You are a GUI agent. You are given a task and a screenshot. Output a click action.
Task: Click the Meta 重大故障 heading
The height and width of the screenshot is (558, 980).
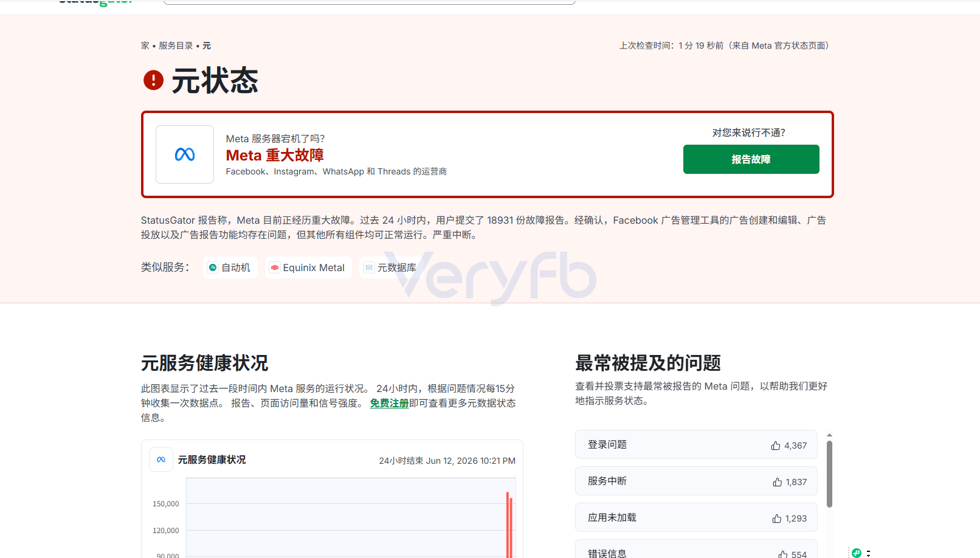pyautogui.click(x=275, y=156)
